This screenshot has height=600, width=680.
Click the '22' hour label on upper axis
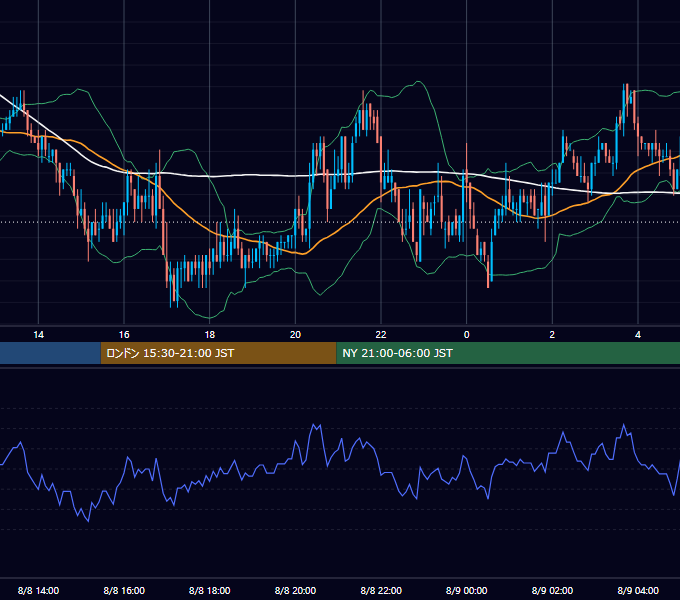pos(381,335)
